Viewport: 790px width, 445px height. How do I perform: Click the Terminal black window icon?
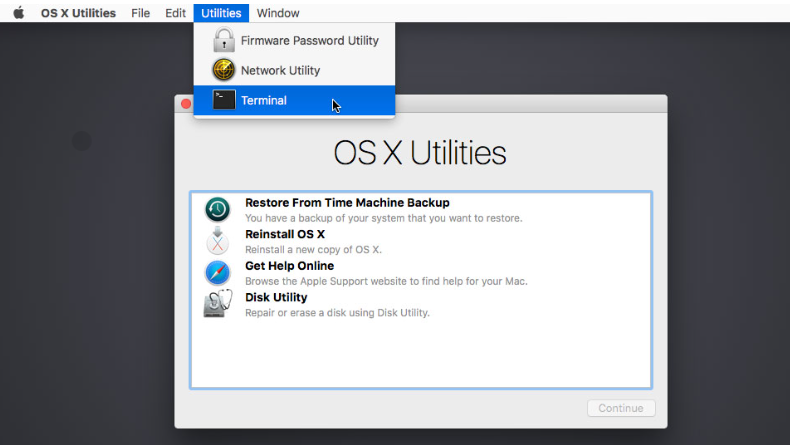[x=224, y=100]
